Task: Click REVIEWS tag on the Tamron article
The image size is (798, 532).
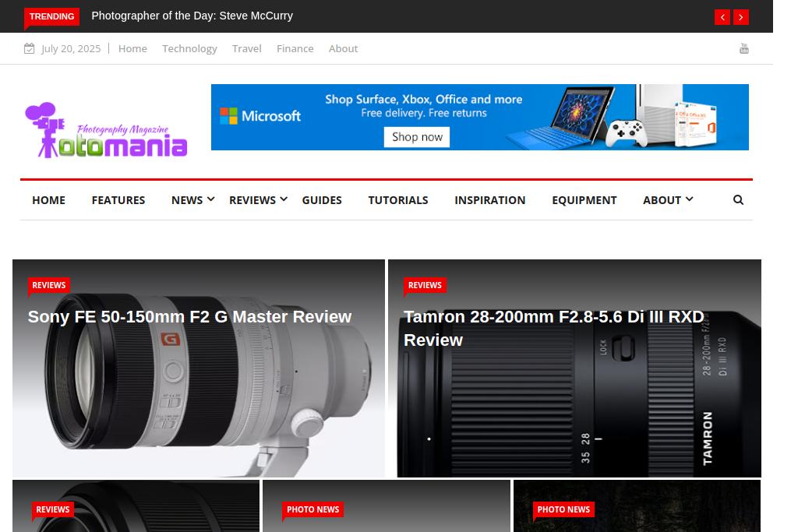Action: coord(425,285)
